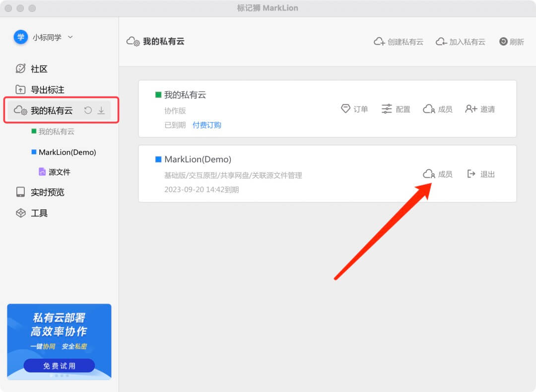This screenshot has height=392, width=536.
Task: Click the 付费订购 link
Action: [207, 125]
